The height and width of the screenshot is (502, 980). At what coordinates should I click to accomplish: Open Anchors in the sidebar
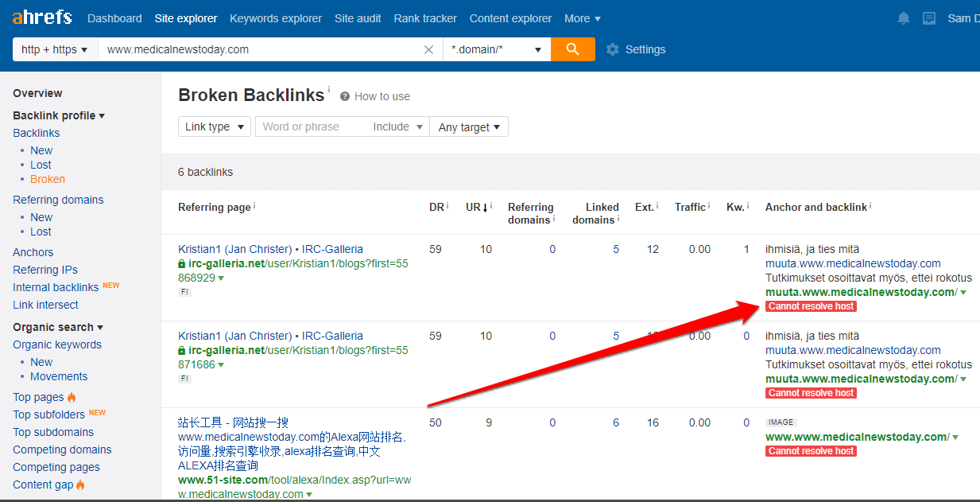(x=33, y=252)
